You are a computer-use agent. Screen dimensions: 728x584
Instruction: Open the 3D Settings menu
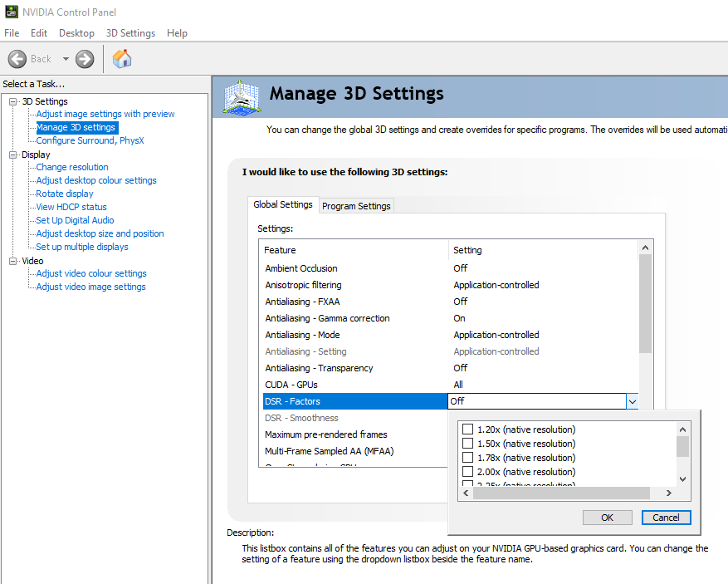130,33
